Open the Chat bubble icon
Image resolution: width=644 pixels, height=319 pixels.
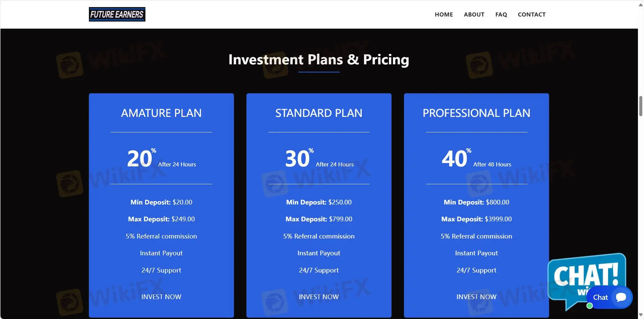click(x=621, y=297)
